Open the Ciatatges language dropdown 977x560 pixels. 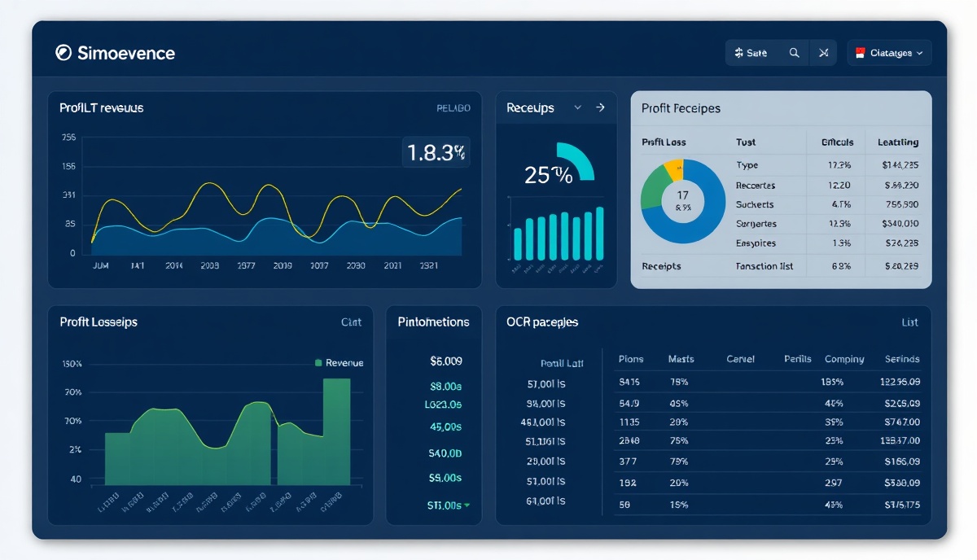[890, 52]
